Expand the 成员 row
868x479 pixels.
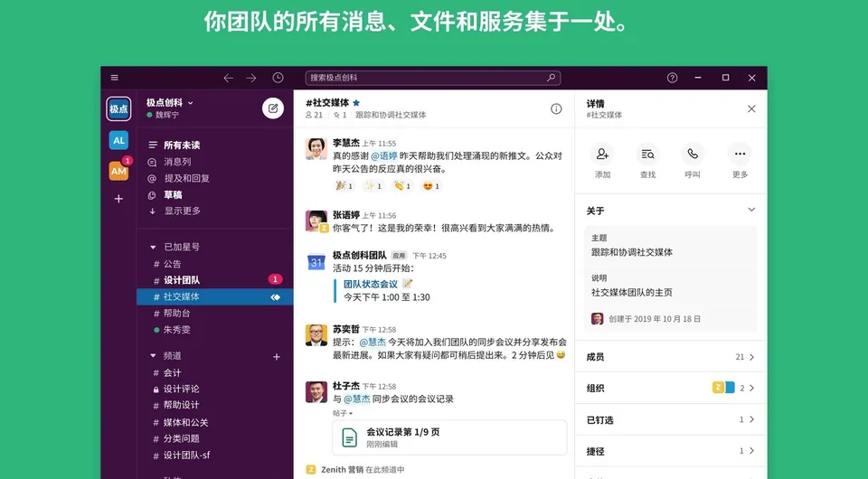[671, 357]
